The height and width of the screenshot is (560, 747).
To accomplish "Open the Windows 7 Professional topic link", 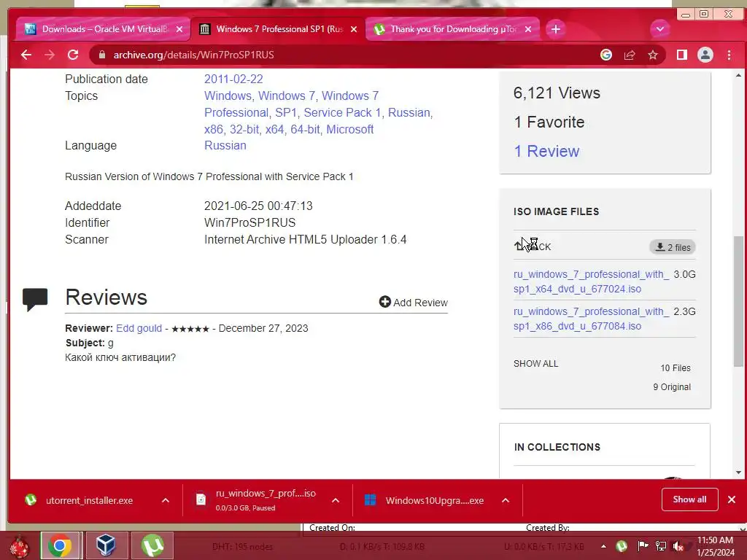I will (290, 104).
